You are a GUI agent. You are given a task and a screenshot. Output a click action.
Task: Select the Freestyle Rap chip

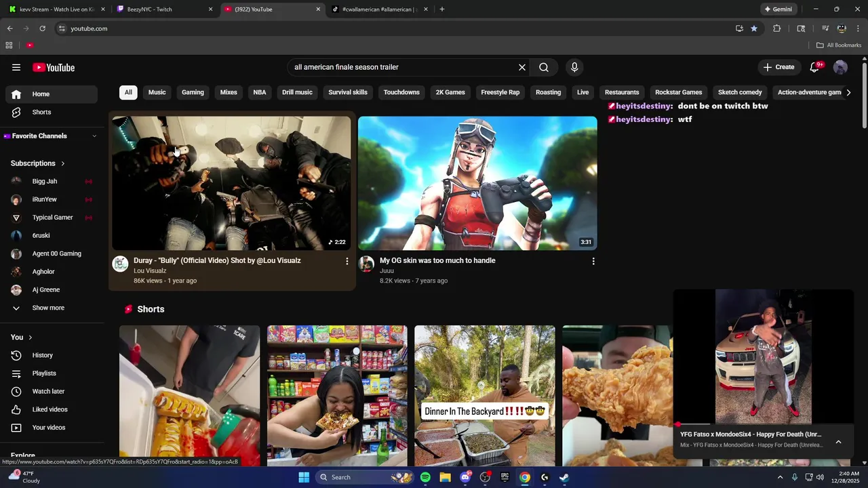500,92
